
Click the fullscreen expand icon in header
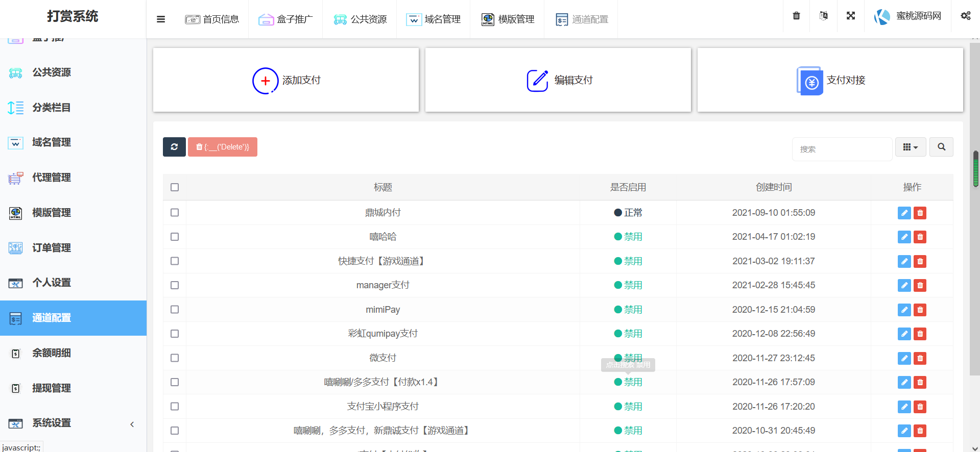pyautogui.click(x=850, y=16)
